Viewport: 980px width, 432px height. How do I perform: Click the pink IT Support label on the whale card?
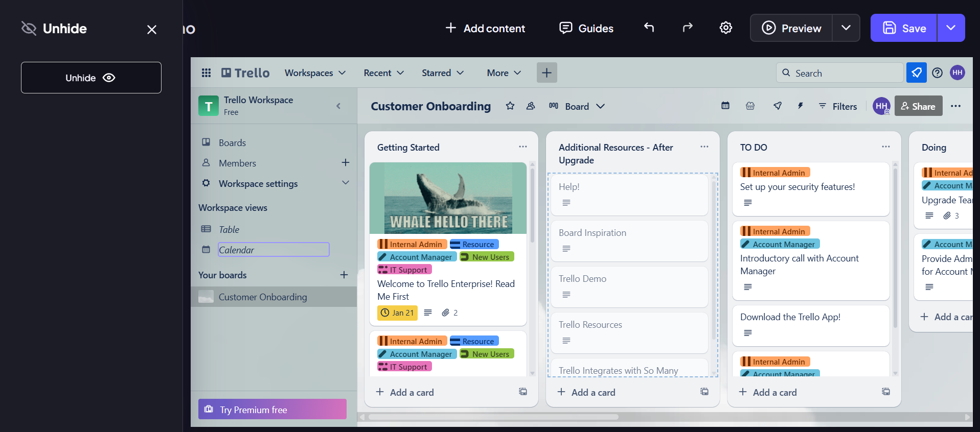[x=404, y=269]
